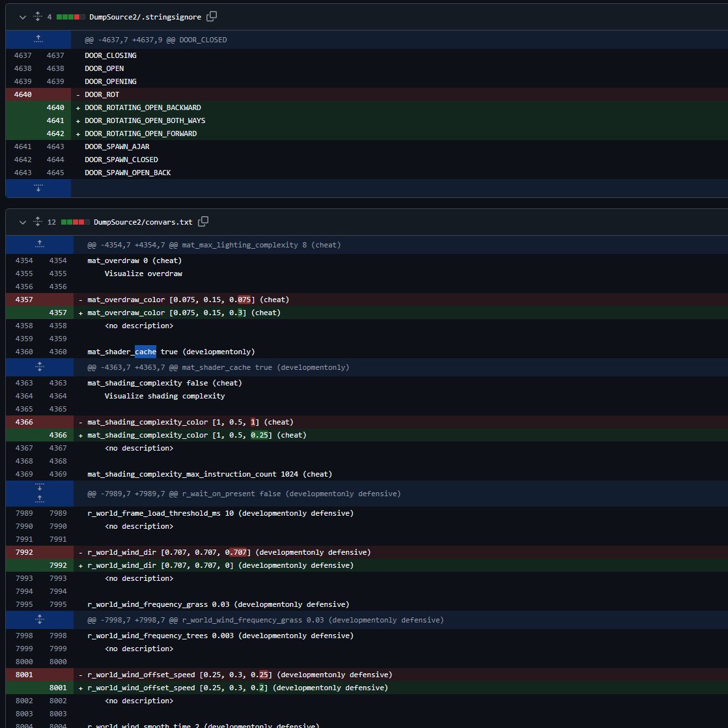The width and height of the screenshot is (728, 728).
Task: Click r_world_wind_frequency_trees 0.003 line
Action: [221, 636]
